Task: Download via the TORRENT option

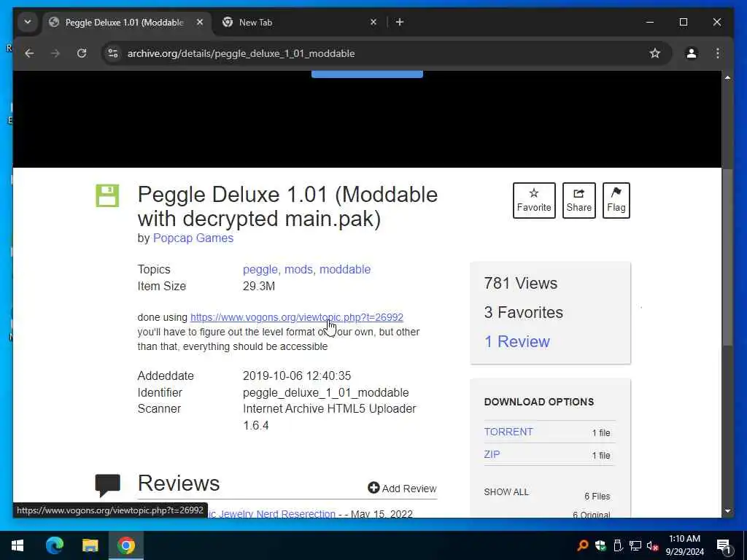Action: pos(508,432)
